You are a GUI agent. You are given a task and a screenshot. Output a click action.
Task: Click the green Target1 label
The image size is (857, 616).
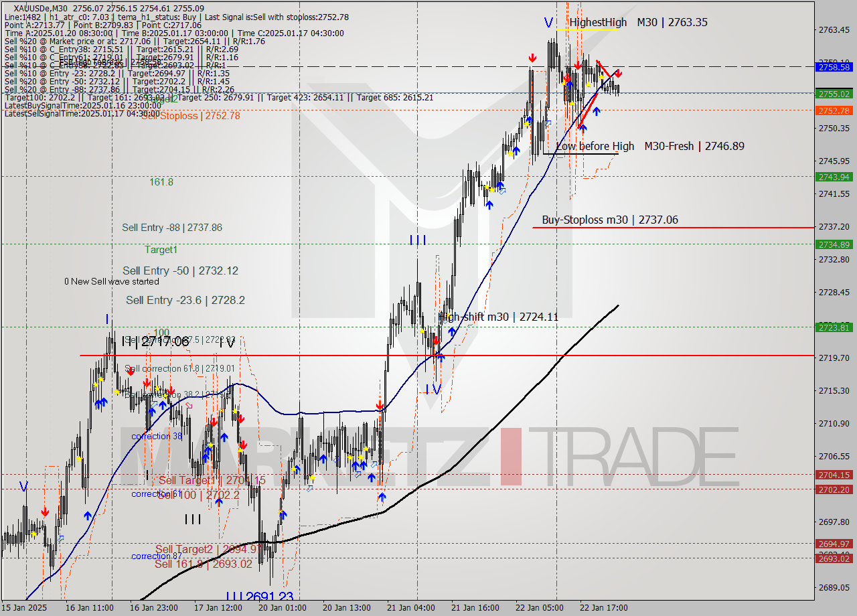point(161,250)
